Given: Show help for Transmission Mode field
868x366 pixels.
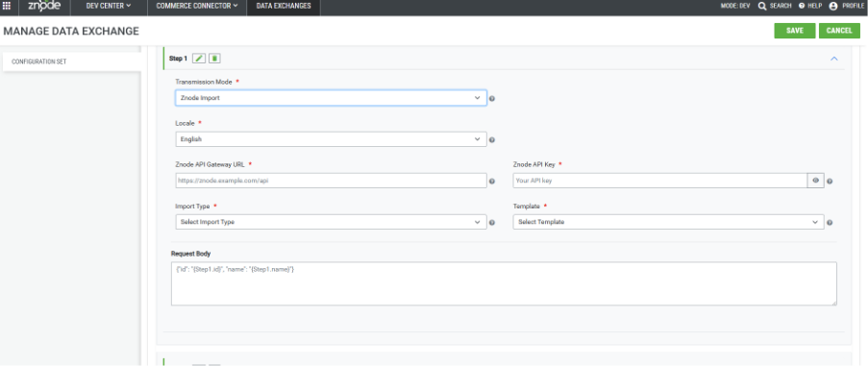Looking at the screenshot, I should click(492, 99).
